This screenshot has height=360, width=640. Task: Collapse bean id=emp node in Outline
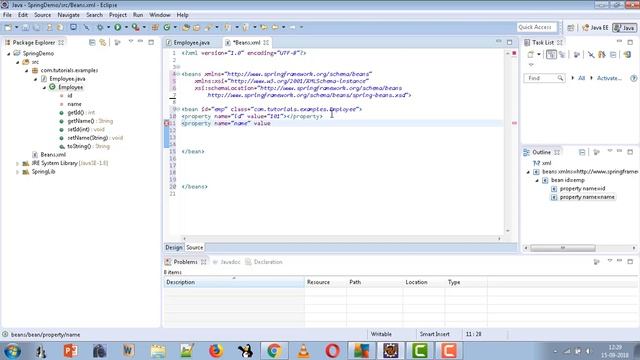537,180
